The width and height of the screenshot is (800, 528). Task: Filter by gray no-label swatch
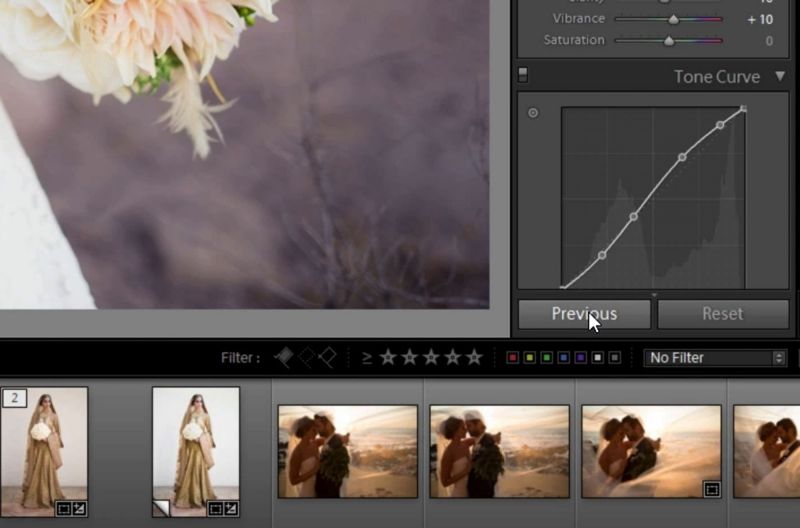615,358
